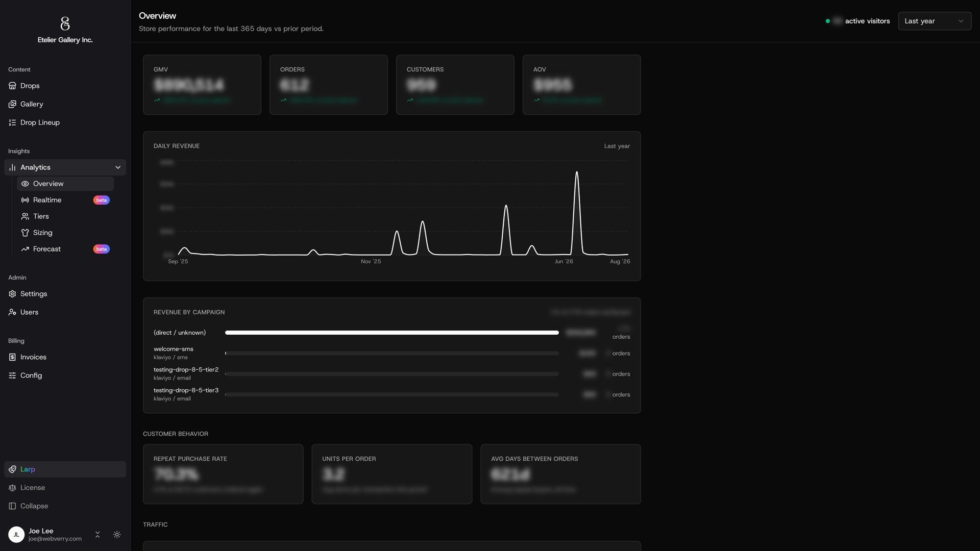Toggle light/dark theme sun icon
Screen dimensions: 980x551
pyautogui.click(x=117, y=535)
